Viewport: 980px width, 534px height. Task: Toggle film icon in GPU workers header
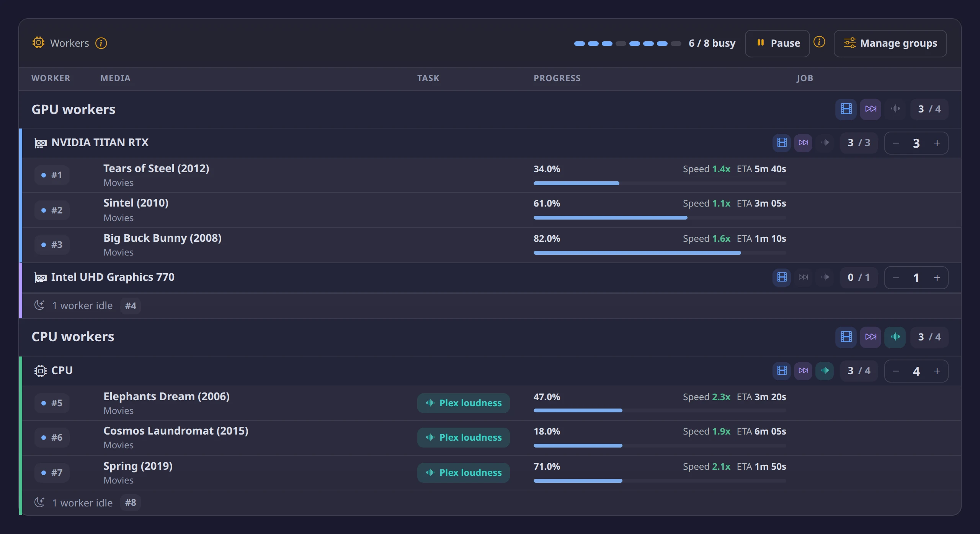tap(846, 109)
